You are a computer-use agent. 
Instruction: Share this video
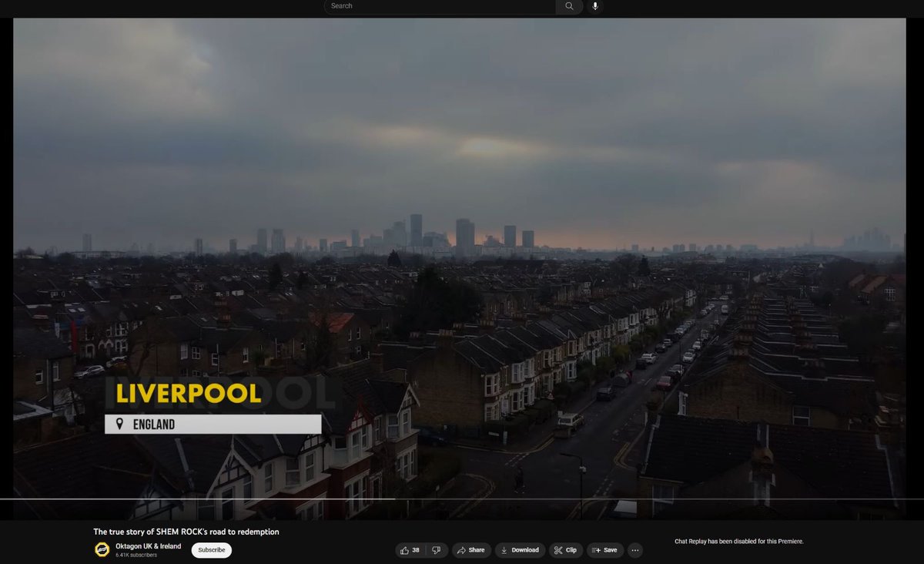click(470, 550)
